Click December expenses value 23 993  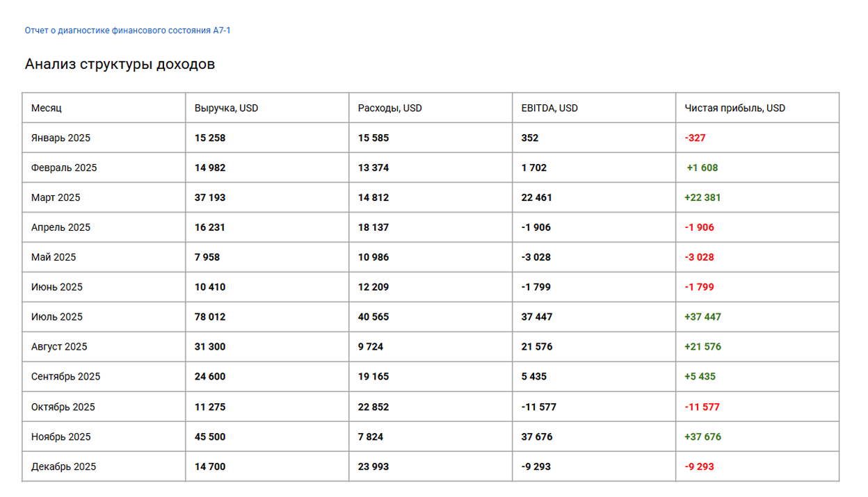point(373,466)
